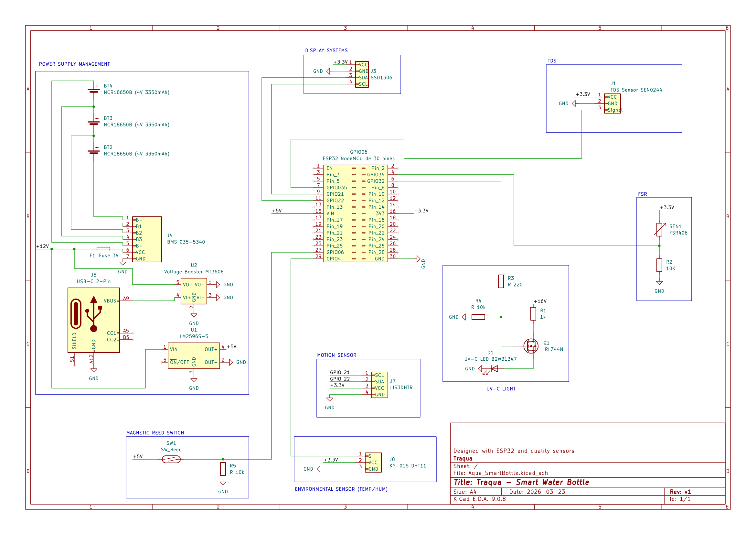756x535 pixels.
Task: Select the SW_Reed switch symbol
Action: click(171, 459)
